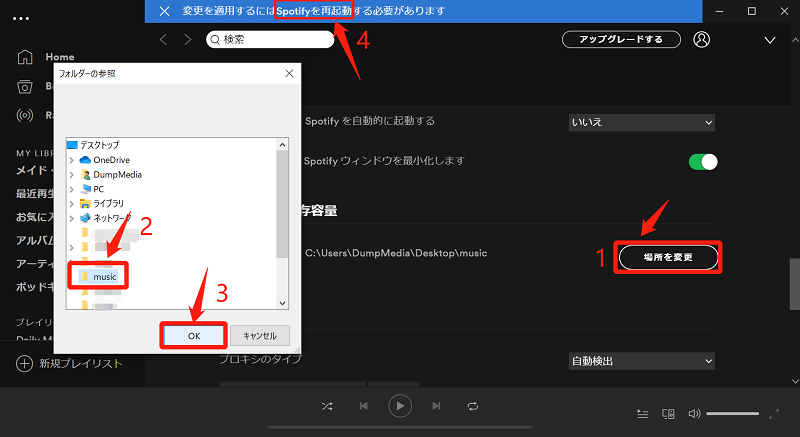The height and width of the screenshot is (437, 800).
Task: Click the 検索 search field
Action: tap(270, 39)
